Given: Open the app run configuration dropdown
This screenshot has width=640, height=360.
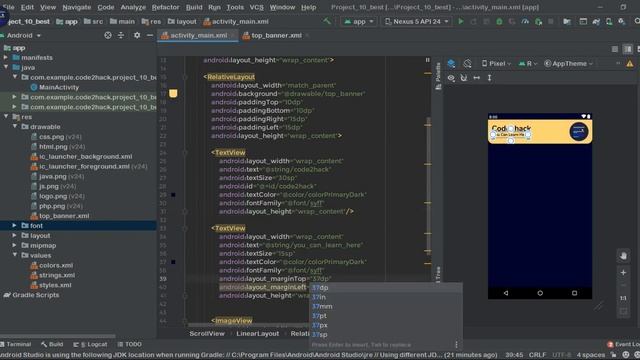Looking at the screenshot, I should click(x=359, y=21).
